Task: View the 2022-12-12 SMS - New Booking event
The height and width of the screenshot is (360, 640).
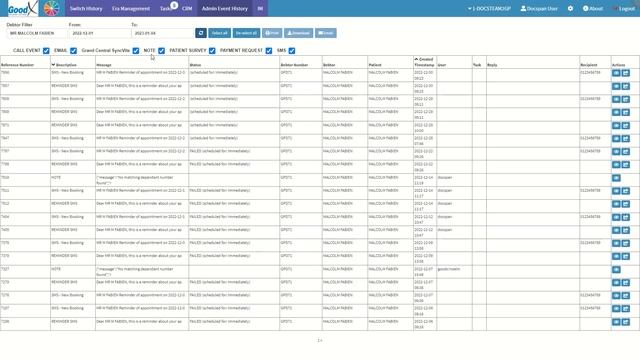Action: (616, 217)
